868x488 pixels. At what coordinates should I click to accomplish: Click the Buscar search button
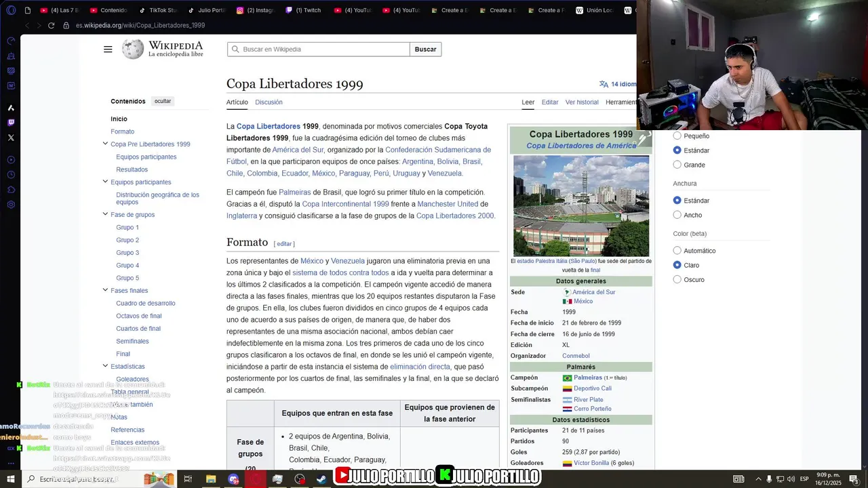pos(426,49)
